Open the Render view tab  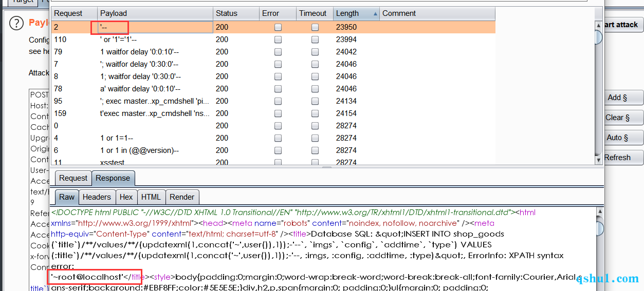click(x=182, y=197)
